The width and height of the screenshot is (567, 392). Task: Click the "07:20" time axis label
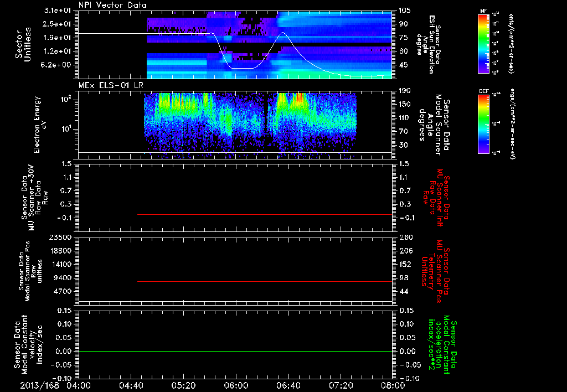pyautogui.click(x=341, y=385)
